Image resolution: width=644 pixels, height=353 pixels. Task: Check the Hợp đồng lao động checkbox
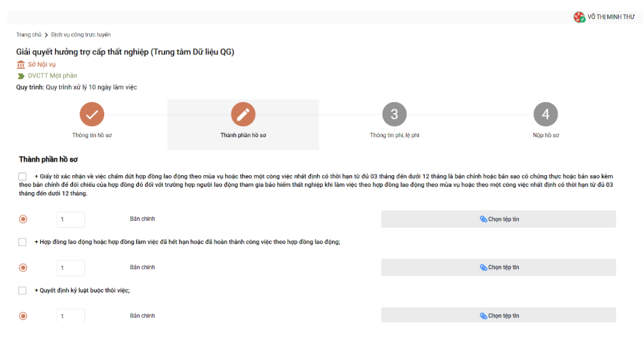click(x=22, y=242)
